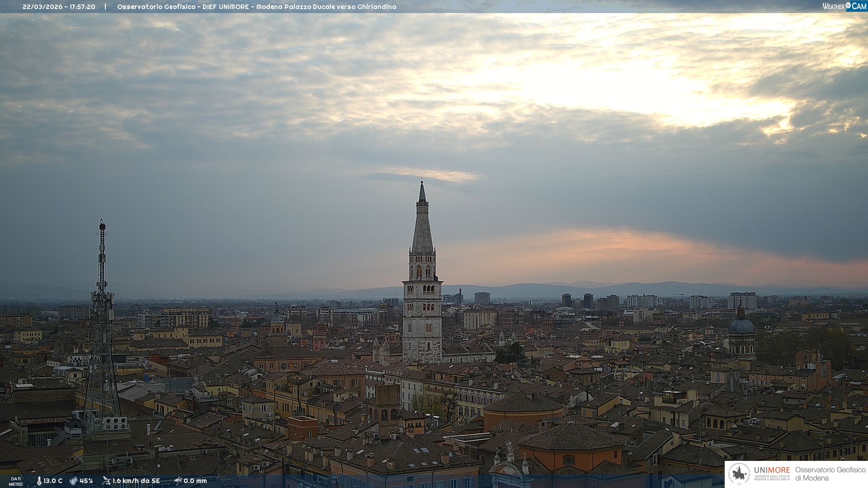Click the WeatherCam logo
The height and width of the screenshot is (488, 868).
844,6
